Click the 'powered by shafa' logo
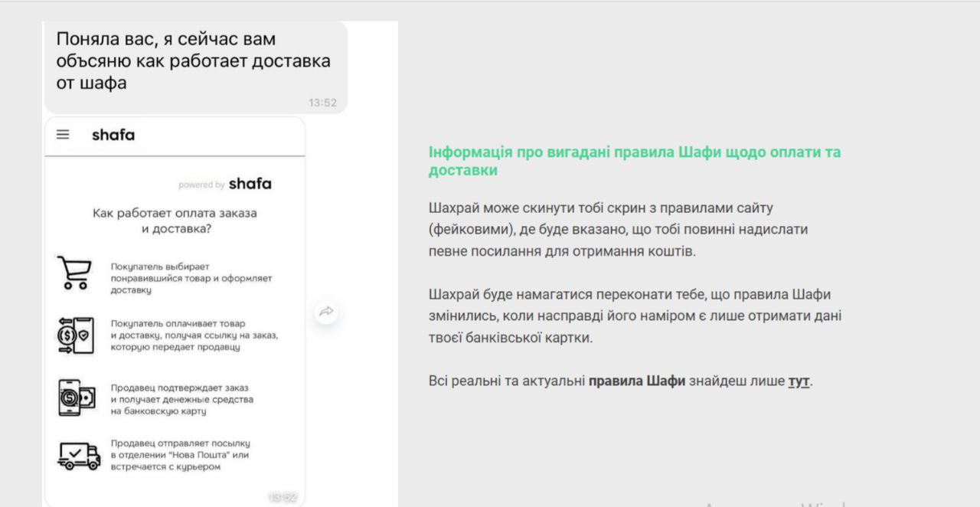The width and height of the screenshot is (980, 507). [x=225, y=184]
